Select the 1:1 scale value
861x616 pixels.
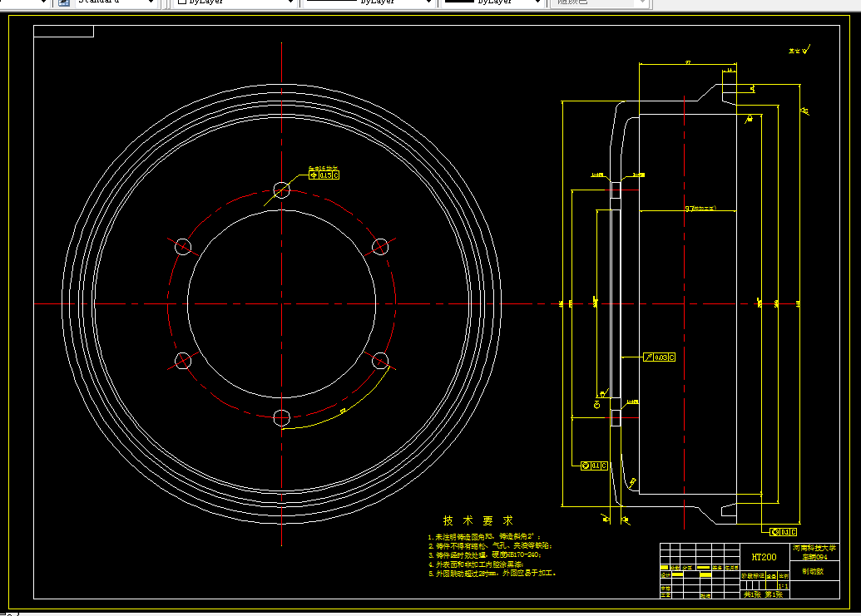click(x=783, y=586)
